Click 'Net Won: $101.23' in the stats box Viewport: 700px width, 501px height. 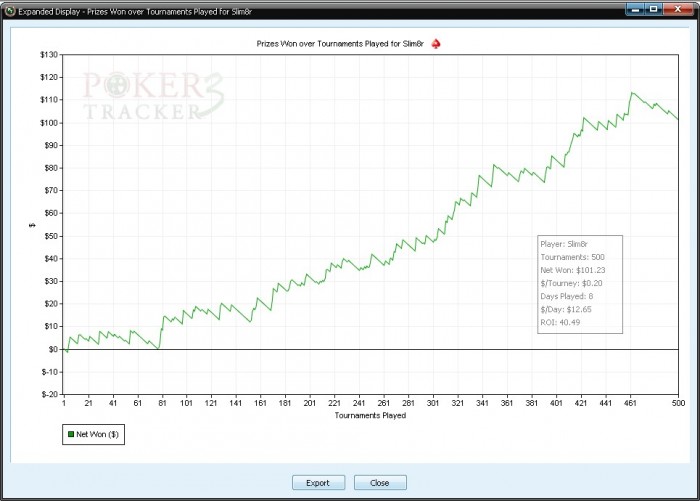pyautogui.click(x=573, y=270)
